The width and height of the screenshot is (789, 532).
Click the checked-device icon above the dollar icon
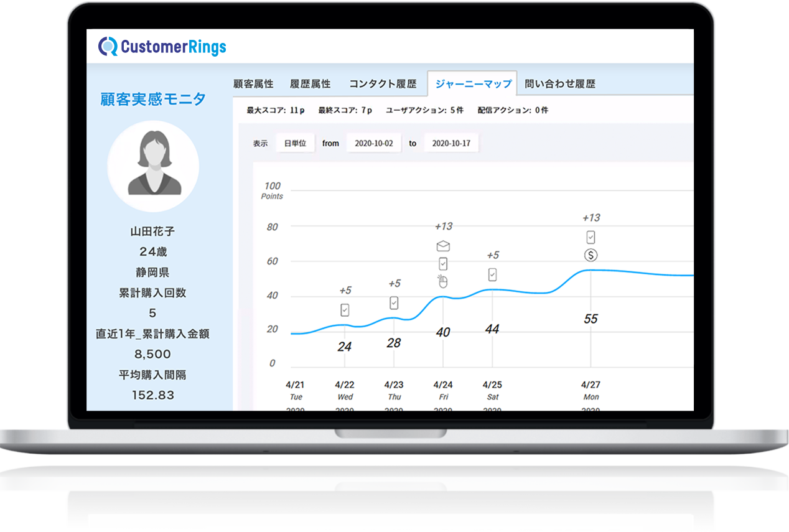[x=591, y=237]
